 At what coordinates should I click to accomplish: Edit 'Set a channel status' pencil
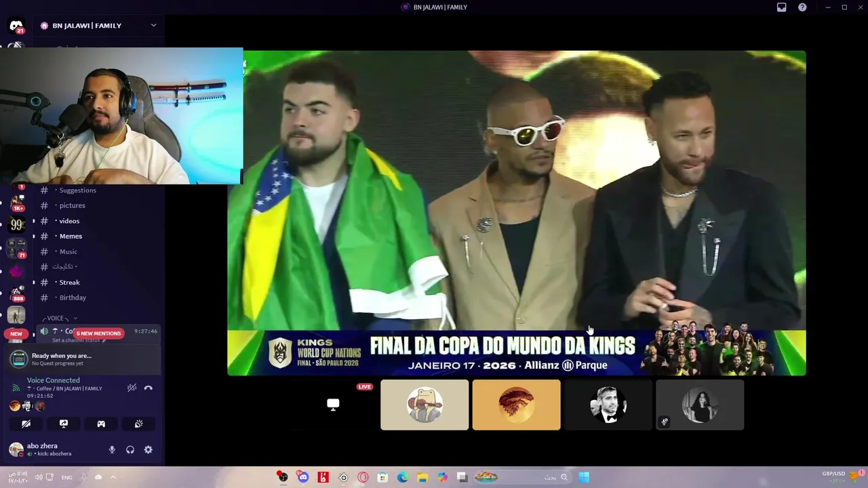coord(104,340)
